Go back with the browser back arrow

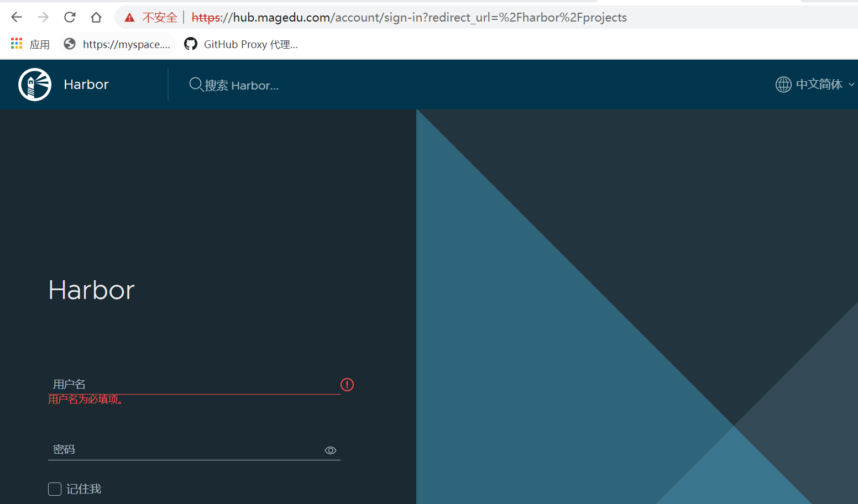[x=17, y=17]
